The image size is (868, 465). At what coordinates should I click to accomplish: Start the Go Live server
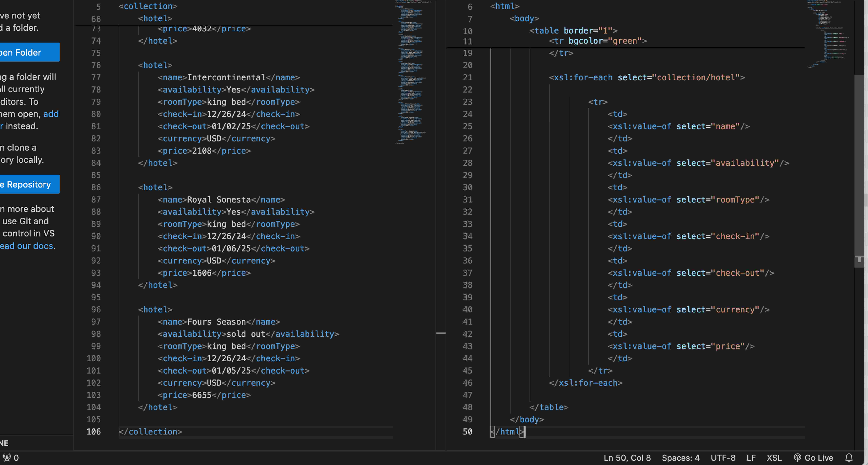tap(814, 458)
